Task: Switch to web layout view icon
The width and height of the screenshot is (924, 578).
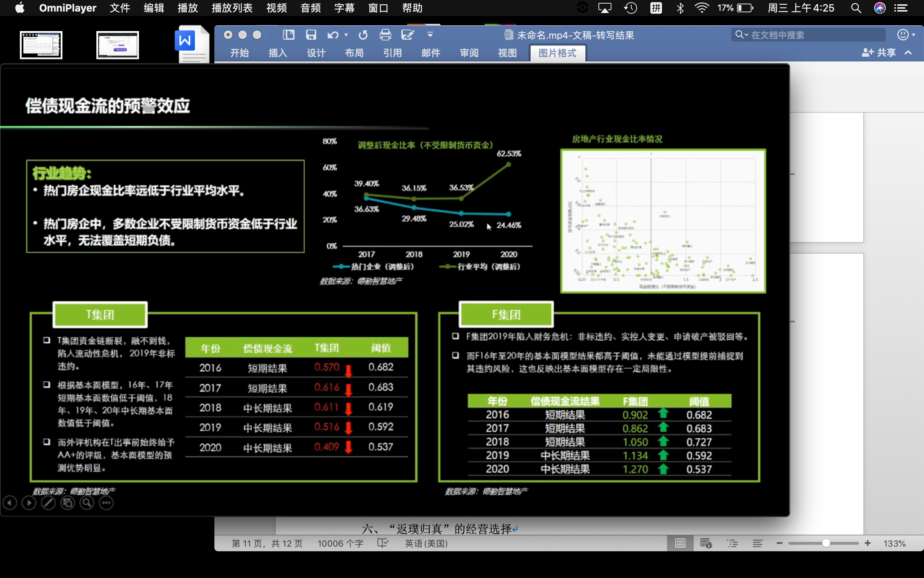Action: coord(706,543)
